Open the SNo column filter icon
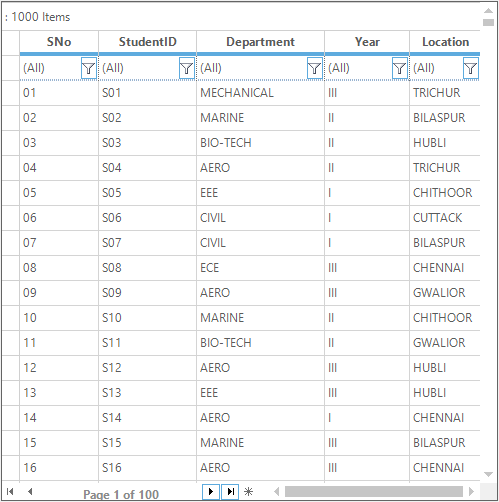Image resolution: width=499 pixels, height=502 pixels. click(89, 68)
